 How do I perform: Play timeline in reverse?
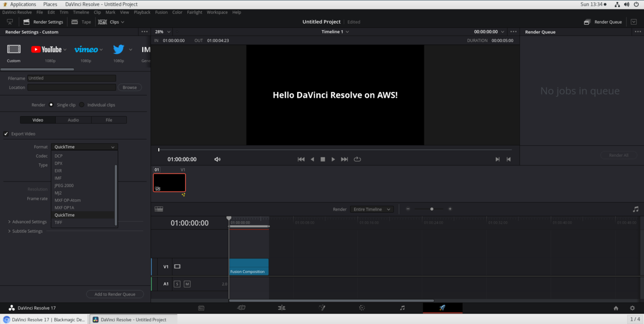point(312,160)
